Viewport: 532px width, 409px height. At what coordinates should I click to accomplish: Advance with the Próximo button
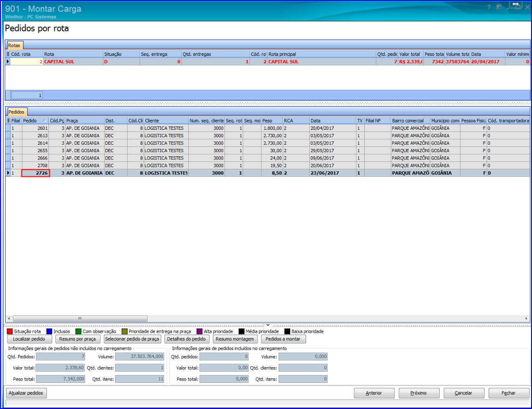point(419,393)
